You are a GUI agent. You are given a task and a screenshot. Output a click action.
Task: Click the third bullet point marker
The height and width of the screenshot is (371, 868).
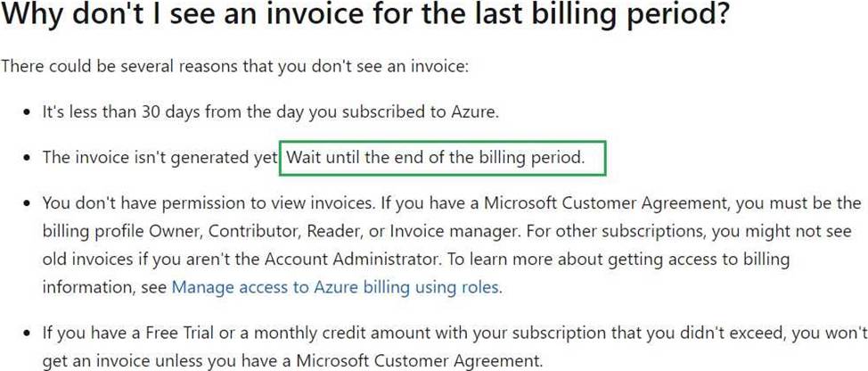(27, 204)
